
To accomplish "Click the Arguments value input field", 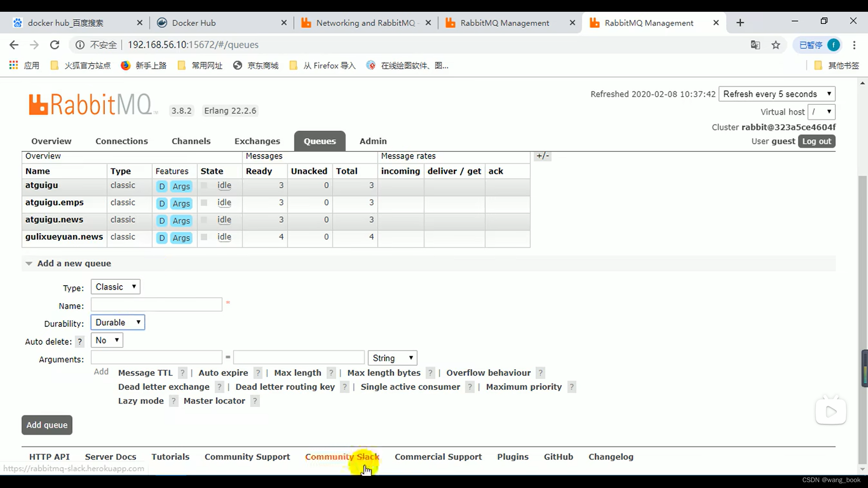I will tap(299, 357).
